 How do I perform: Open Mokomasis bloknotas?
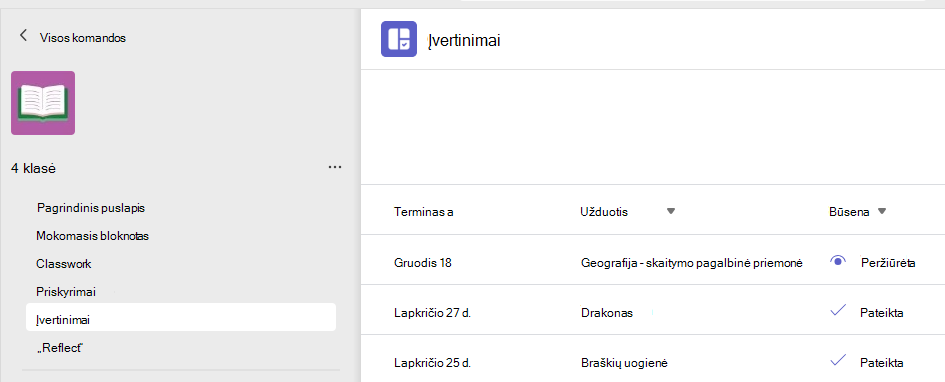tap(92, 236)
